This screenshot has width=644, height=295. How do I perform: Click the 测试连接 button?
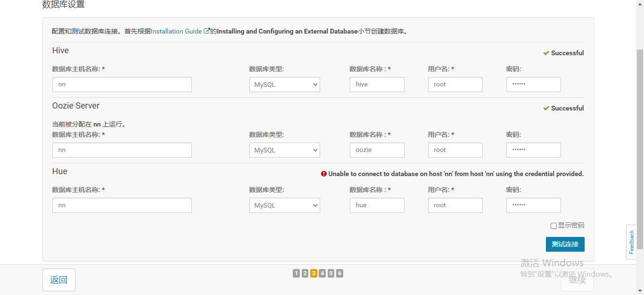tap(565, 244)
